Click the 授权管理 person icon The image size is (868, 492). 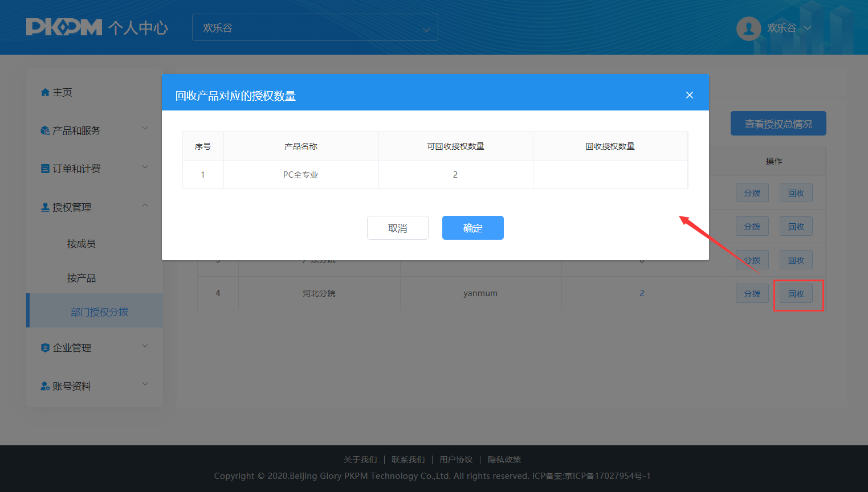point(45,207)
